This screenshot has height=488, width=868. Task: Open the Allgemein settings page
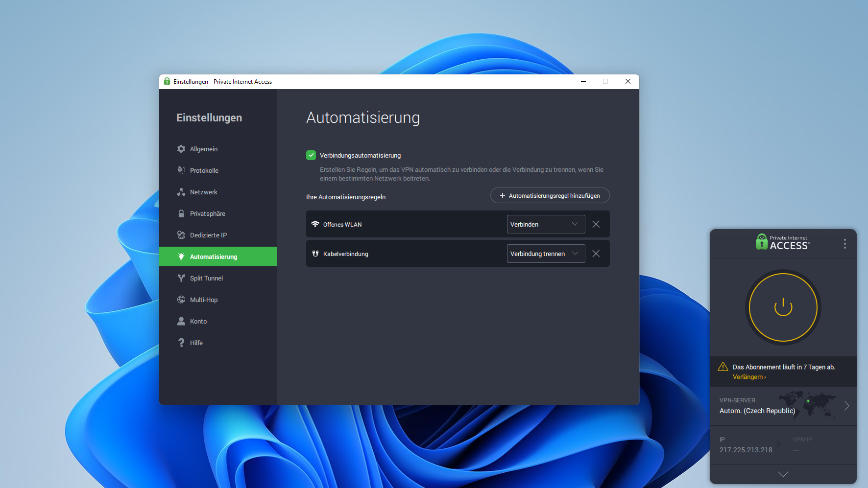(218, 149)
